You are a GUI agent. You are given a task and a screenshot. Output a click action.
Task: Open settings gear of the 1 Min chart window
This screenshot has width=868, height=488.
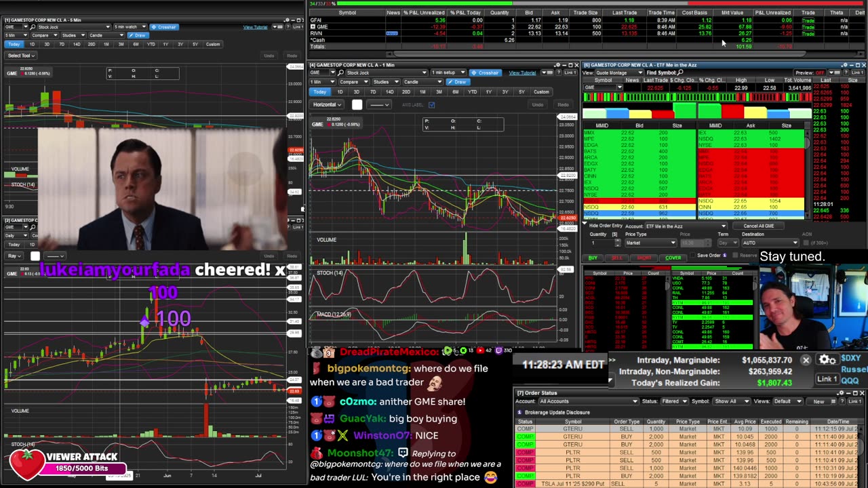coord(557,65)
